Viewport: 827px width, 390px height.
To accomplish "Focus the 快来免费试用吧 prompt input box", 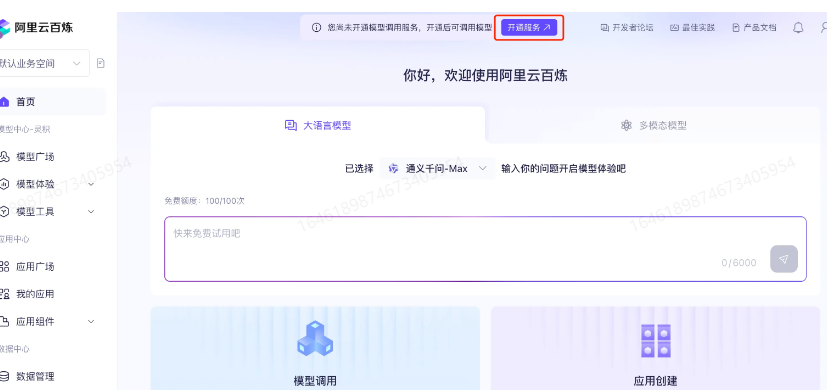I will click(485, 249).
